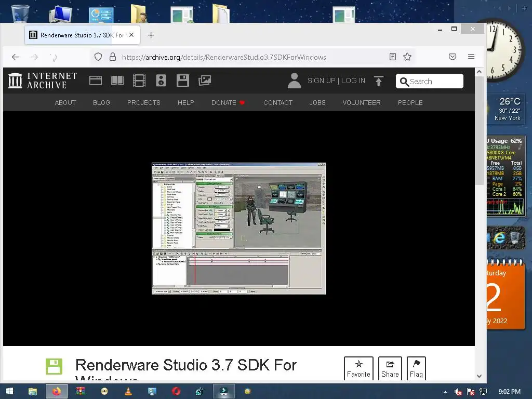Open VLC media player from taskbar
Image resolution: width=532 pixels, height=399 pixels.
tap(128, 391)
